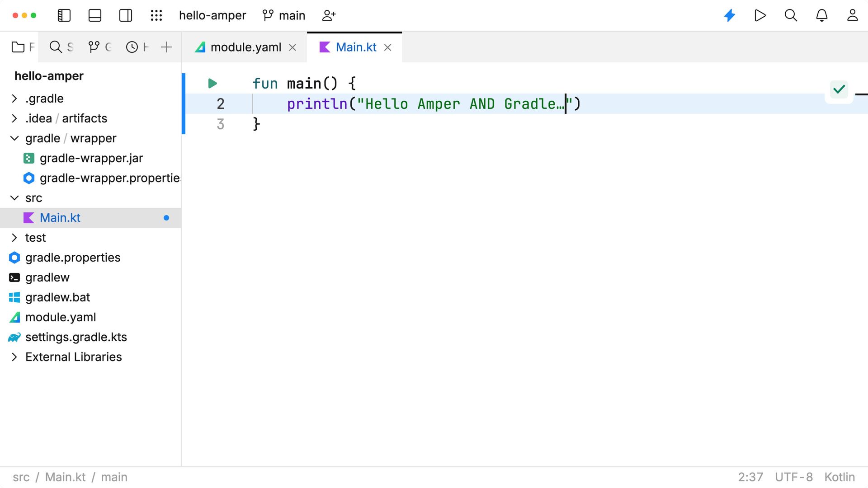Open main branch selector
The image size is (868, 488).
click(x=284, y=15)
